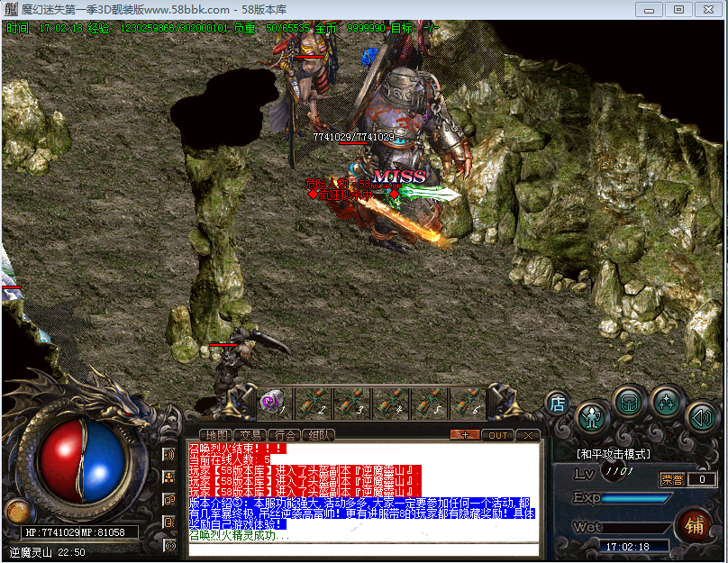Click the Lv level indicator circle
Viewport: 728px width, 563px height.
[619, 471]
